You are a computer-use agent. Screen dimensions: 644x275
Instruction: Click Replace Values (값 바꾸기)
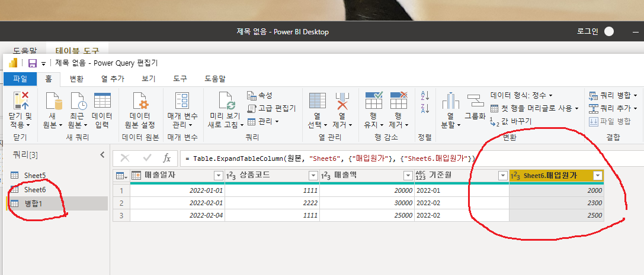click(511, 121)
